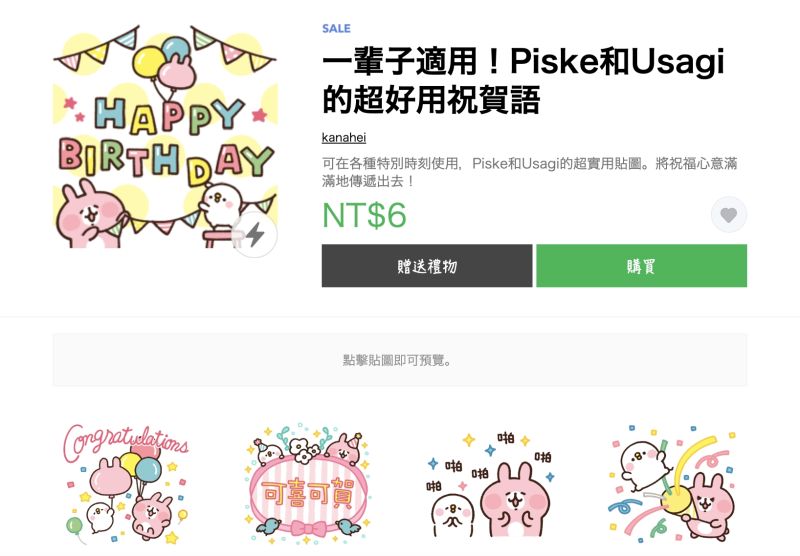The image size is (800, 556).
Task: Click the white bird Piske in main image
Action: pos(219,205)
